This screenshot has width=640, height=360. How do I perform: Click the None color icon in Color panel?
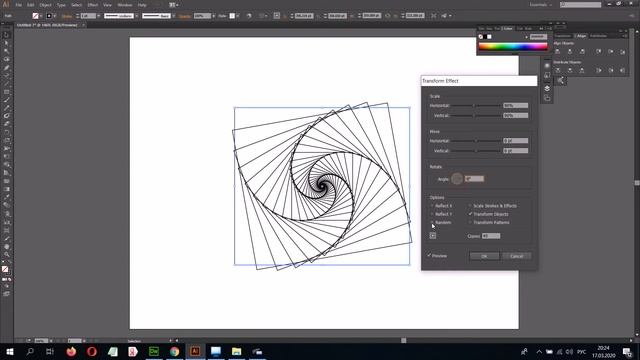click(481, 37)
